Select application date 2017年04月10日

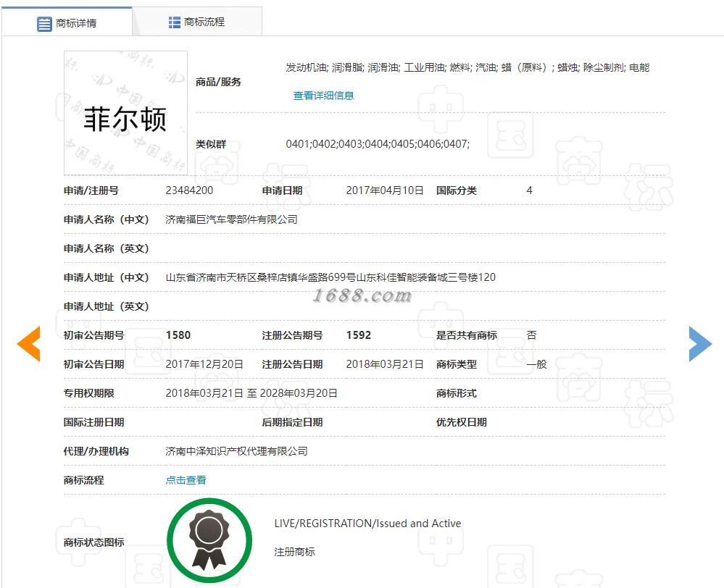[x=385, y=190]
